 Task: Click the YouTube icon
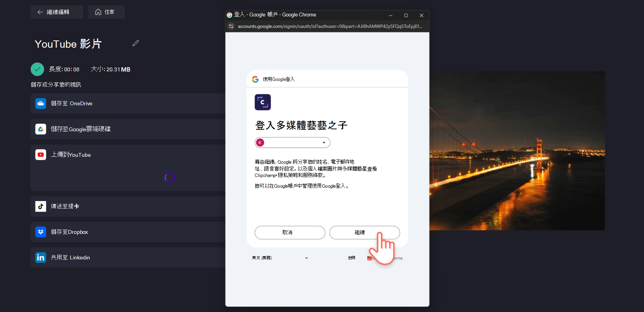[x=41, y=154]
